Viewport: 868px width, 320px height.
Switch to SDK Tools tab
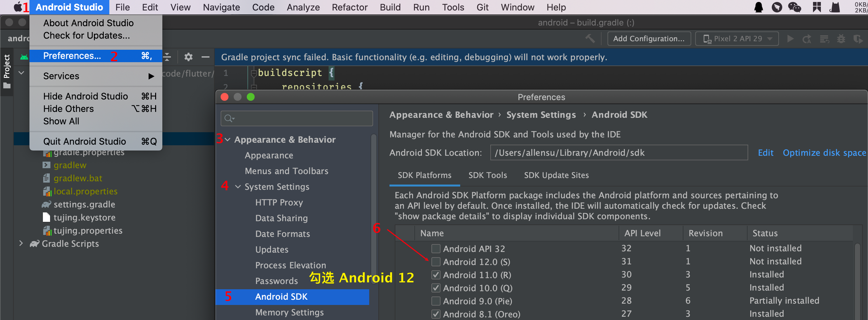487,175
